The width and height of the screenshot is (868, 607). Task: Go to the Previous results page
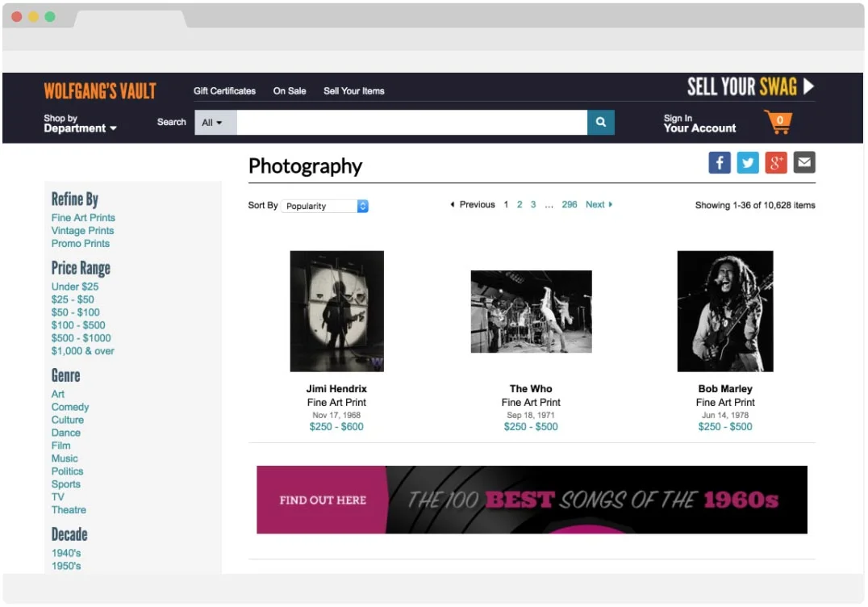click(x=472, y=204)
